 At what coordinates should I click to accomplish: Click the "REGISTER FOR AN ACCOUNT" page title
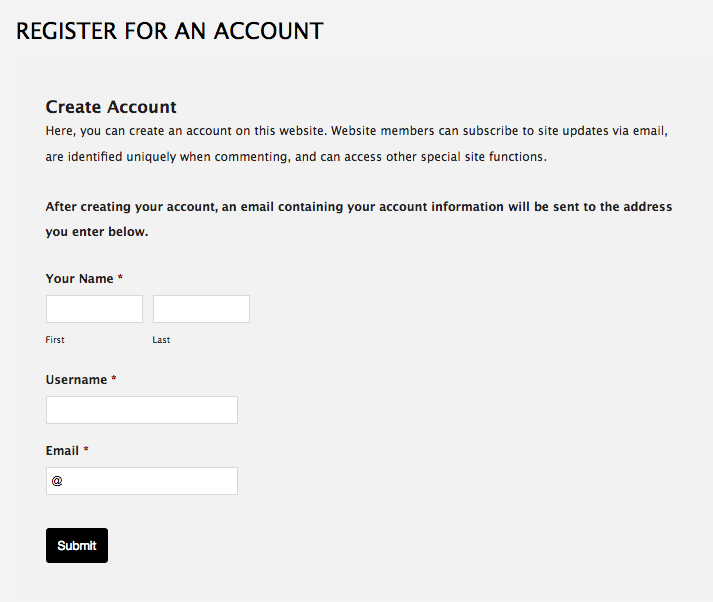pos(170,31)
